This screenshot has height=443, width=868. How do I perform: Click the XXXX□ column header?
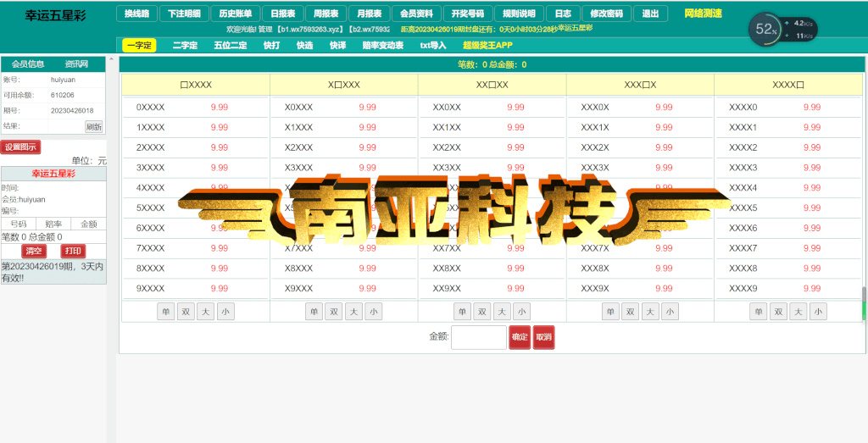(x=788, y=85)
